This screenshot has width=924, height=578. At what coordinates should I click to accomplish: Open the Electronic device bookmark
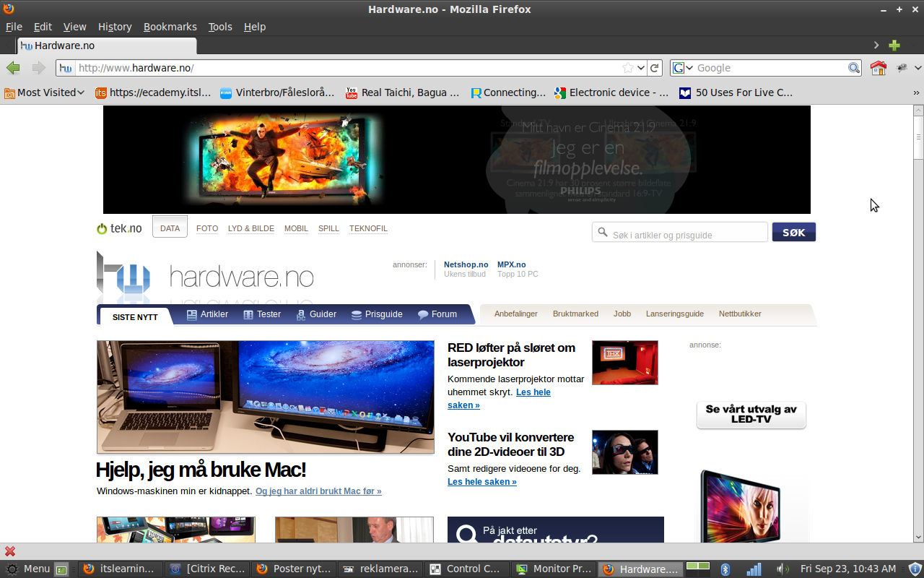click(611, 92)
